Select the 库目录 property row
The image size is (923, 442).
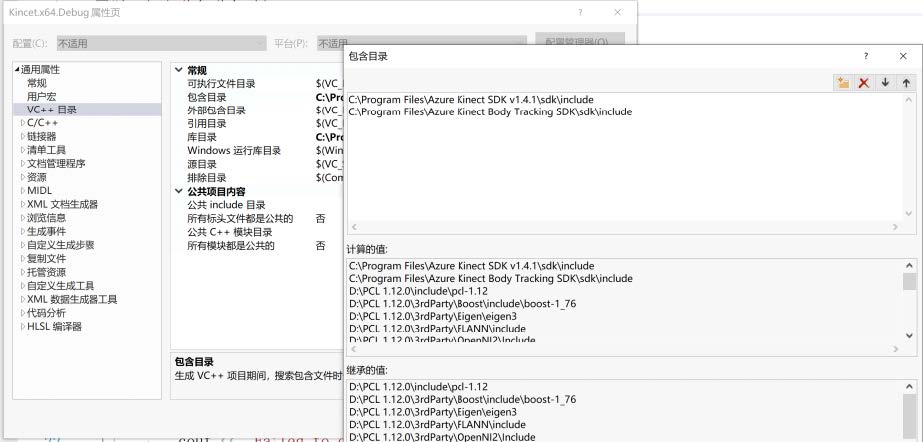tap(259, 137)
